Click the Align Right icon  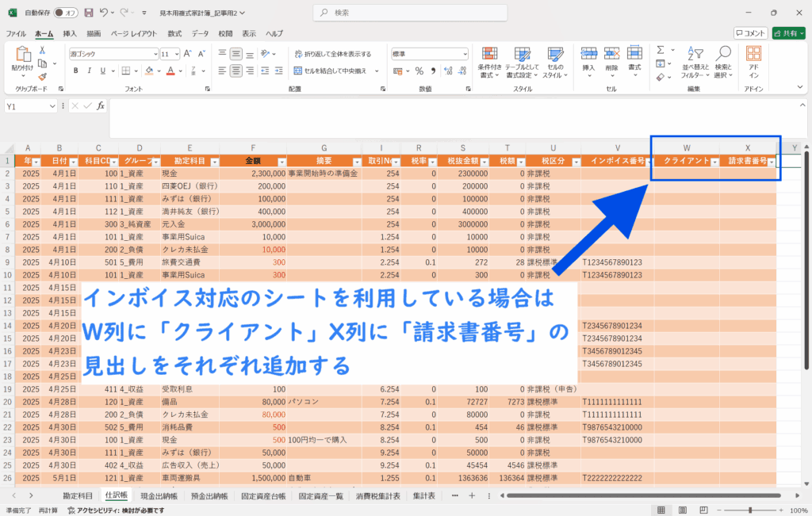coord(250,71)
